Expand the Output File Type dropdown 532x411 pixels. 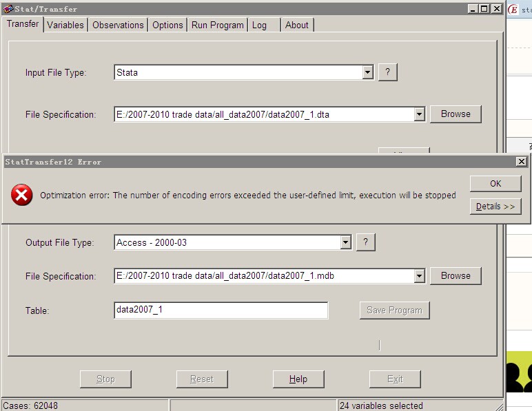(x=345, y=242)
